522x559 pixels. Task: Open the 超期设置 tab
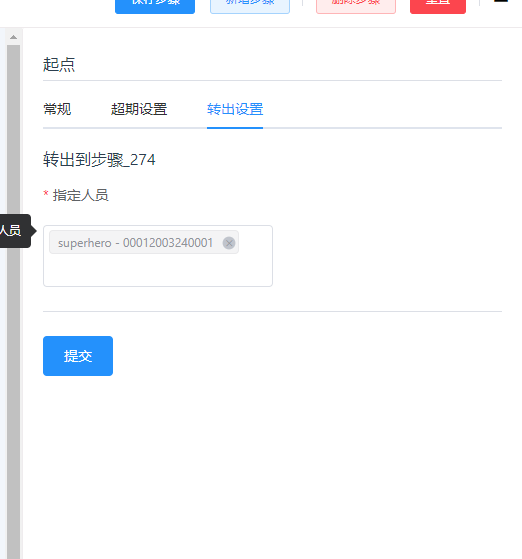click(139, 109)
